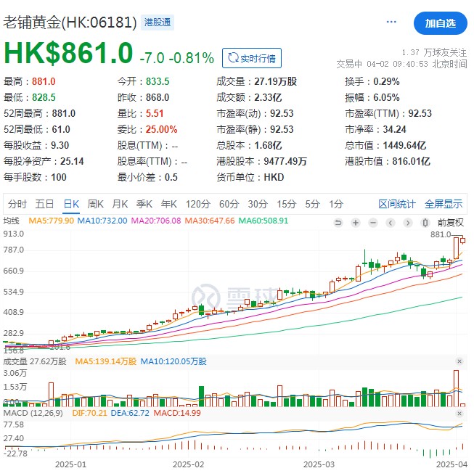Switch to the 60分 chart tab
The width and height of the screenshot is (474, 476).
[x=229, y=204]
